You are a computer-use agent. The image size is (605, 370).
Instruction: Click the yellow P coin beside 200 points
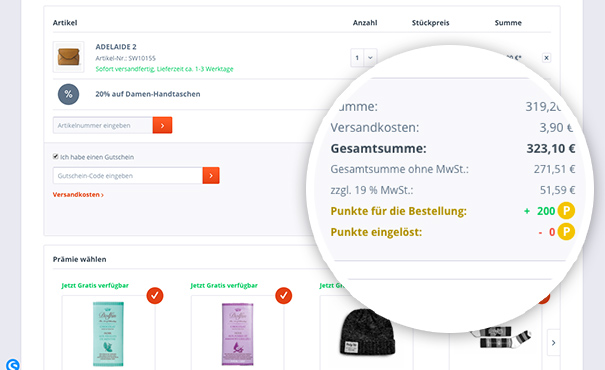566,211
